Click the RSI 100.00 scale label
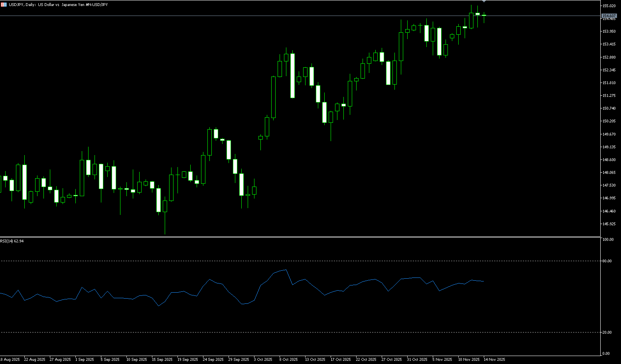This screenshot has width=621, height=364. 608,240
